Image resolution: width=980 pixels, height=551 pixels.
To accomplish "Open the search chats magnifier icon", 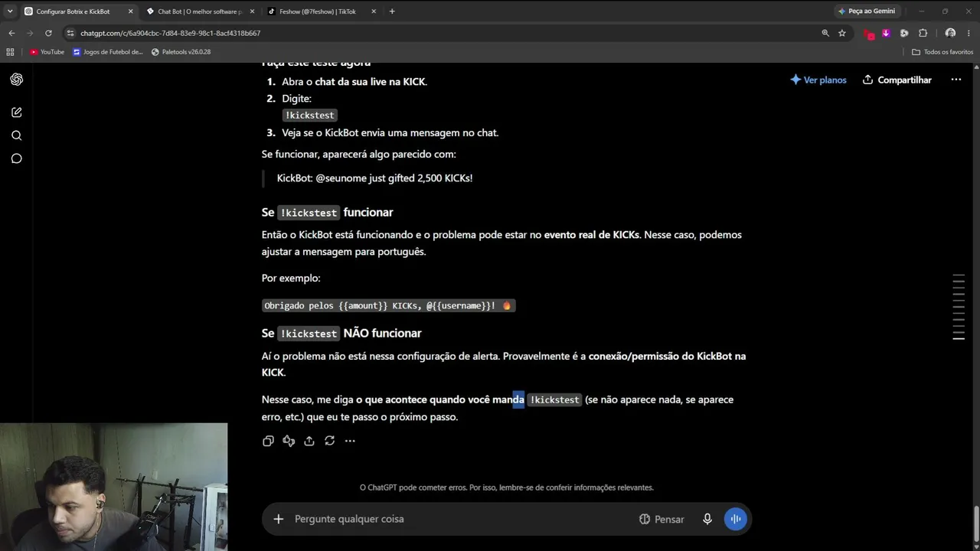I will [16, 135].
